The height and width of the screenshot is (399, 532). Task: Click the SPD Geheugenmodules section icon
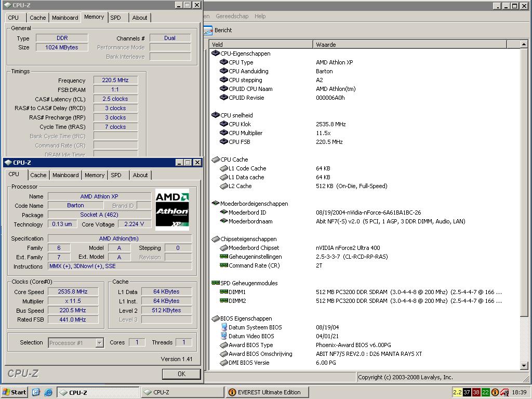click(216, 283)
